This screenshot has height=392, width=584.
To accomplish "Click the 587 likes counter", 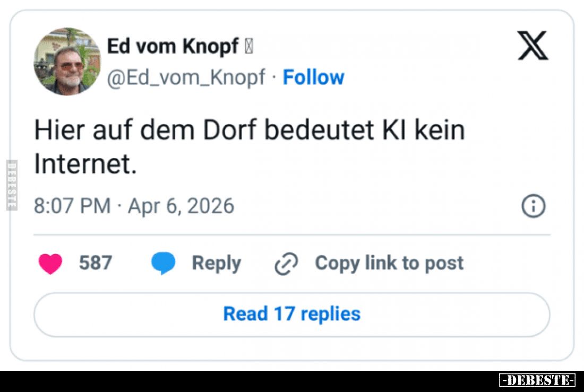I will [x=96, y=263].
